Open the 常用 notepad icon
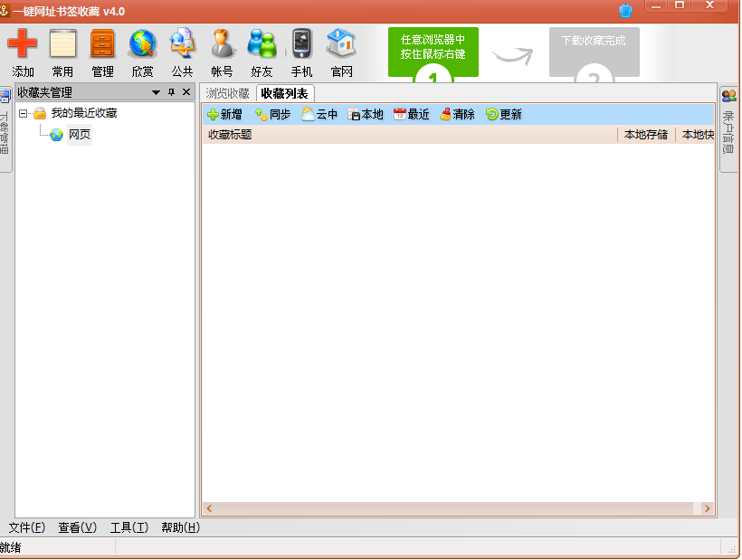Viewport: 742px width, 560px height. 62,44
